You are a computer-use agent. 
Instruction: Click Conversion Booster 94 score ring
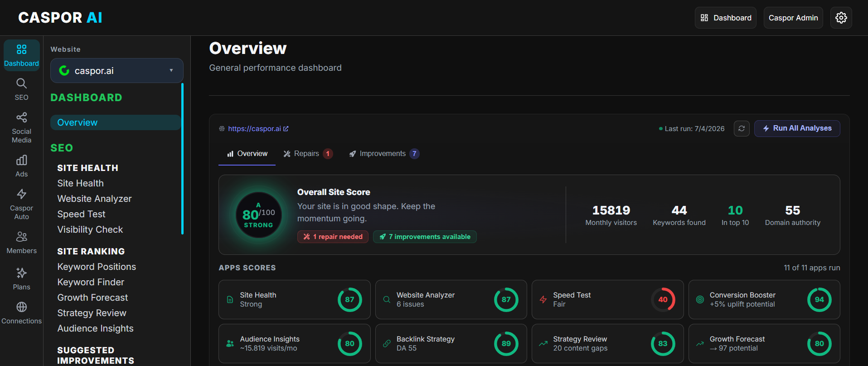(820, 299)
